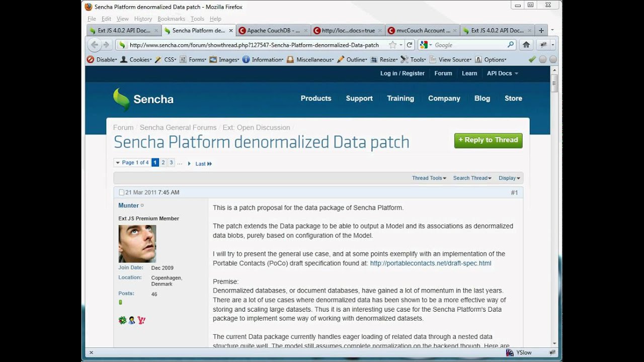This screenshot has width=644, height=362.
Task: Open the Tools menu in Web Developer toolbar
Action: coord(414,59)
